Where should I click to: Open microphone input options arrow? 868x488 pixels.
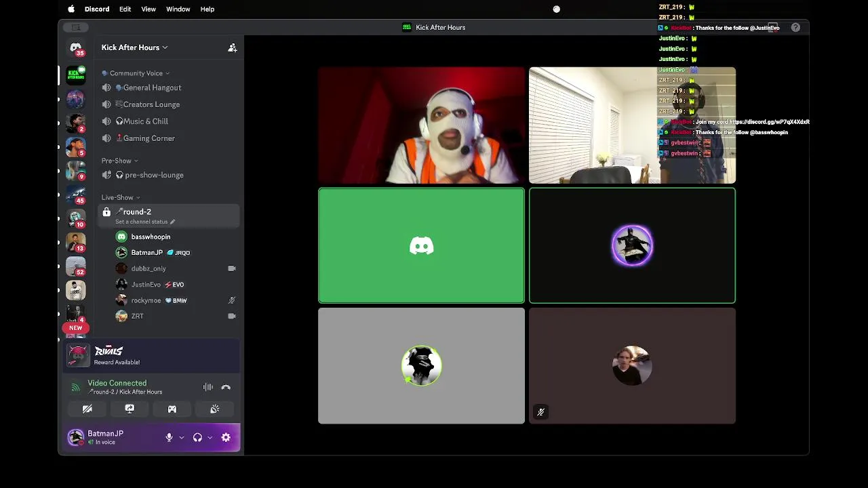point(181,438)
